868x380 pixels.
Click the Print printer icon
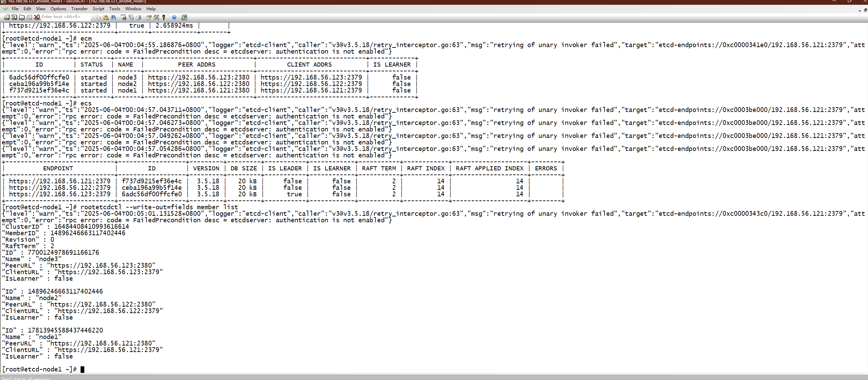[x=139, y=17]
